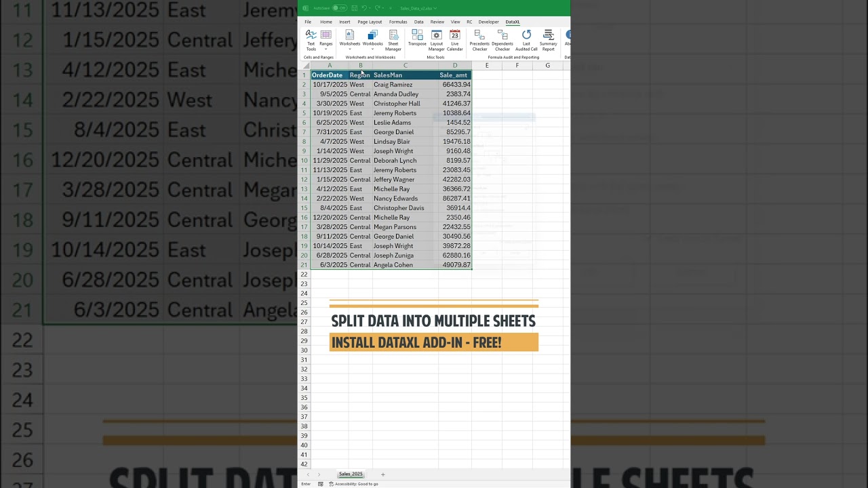
Task: Open Accessibility: Good to go checker
Action: click(x=353, y=484)
